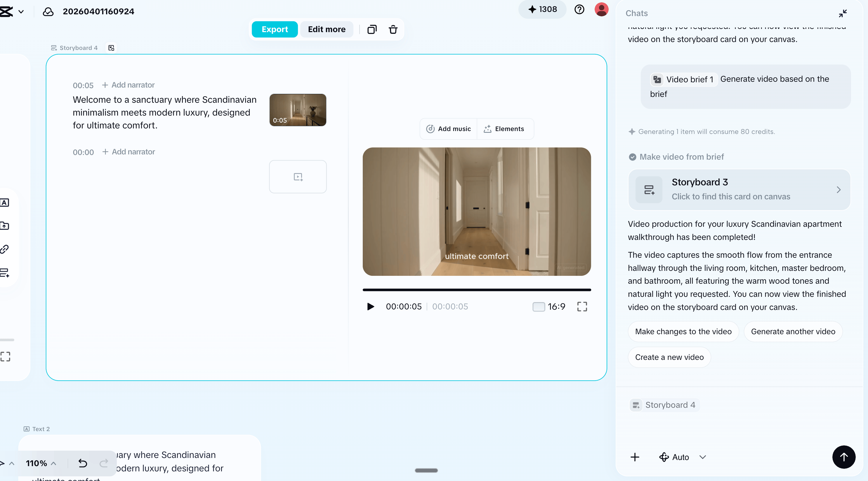Open the help question mark icon
868x481 pixels.
tap(579, 9)
